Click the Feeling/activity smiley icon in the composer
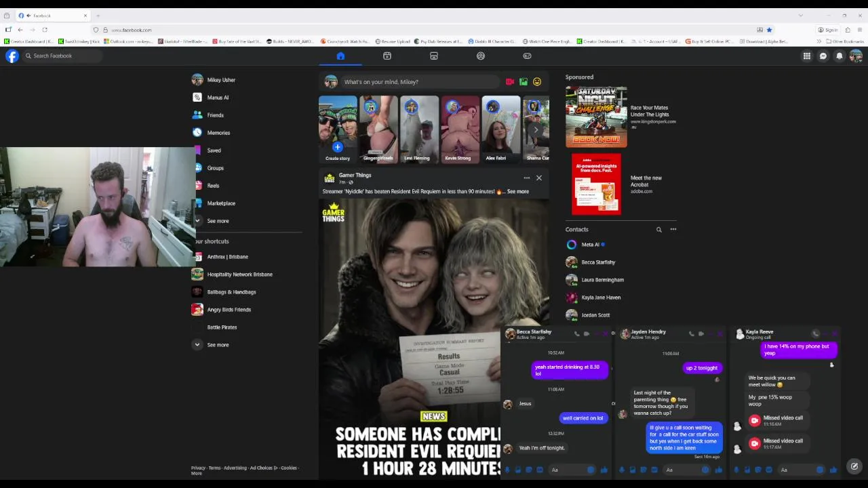The width and height of the screenshot is (868, 488). pyautogui.click(x=537, y=82)
